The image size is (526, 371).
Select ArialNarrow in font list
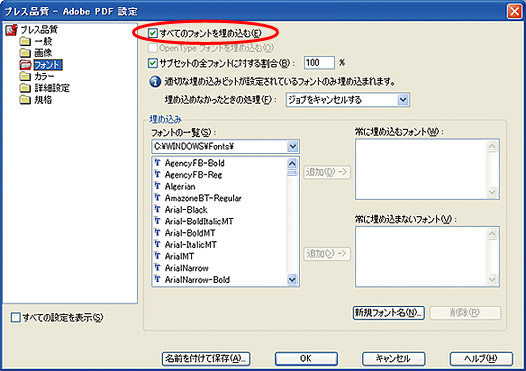pos(187,268)
